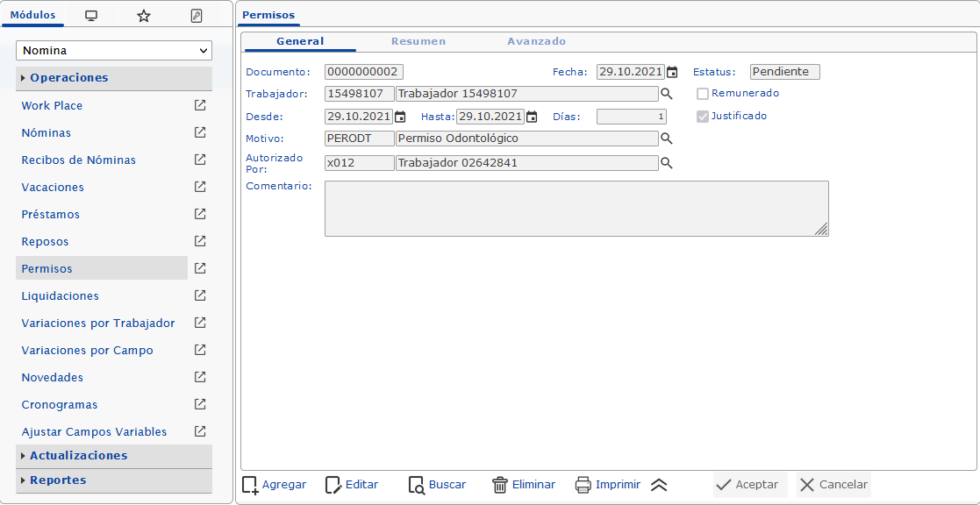Switch to the Avanzado tab
Image resolution: width=980 pixels, height=505 pixels.
pyautogui.click(x=536, y=41)
